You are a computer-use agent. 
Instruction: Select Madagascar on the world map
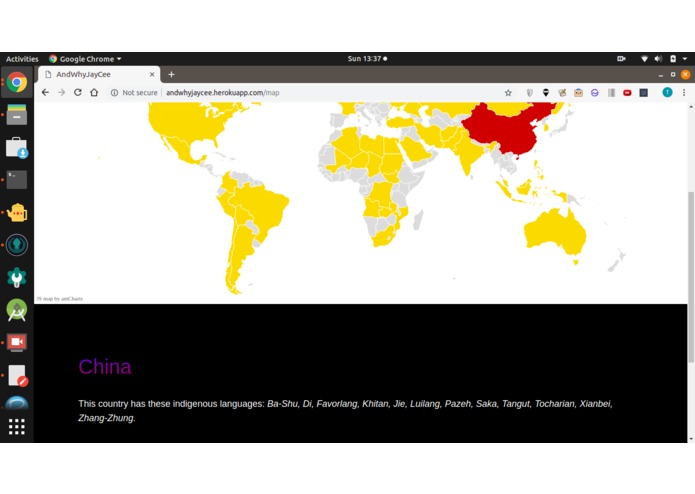tap(418, 220)
